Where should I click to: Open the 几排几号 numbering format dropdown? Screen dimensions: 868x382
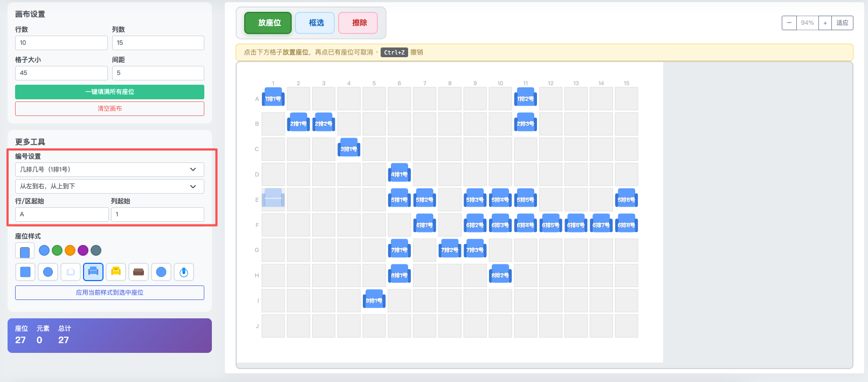pyautogui.click(x=109, y=169)
